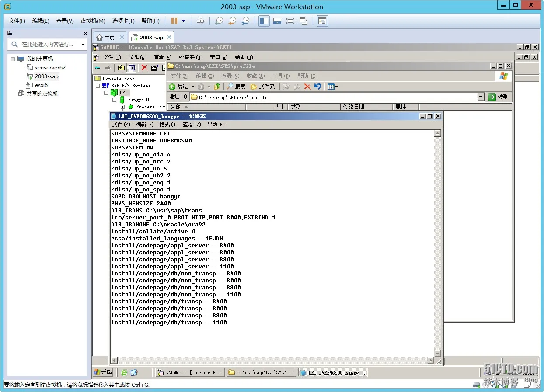Collapse the 我的计算机 tree node
This screenshot has height=392, width=544.
[13, 59]
